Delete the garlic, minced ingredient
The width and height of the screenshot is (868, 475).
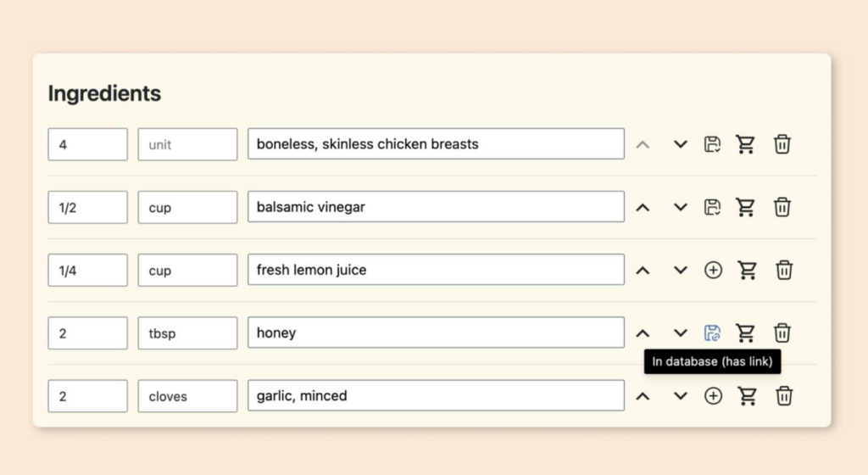coord(784,395)
